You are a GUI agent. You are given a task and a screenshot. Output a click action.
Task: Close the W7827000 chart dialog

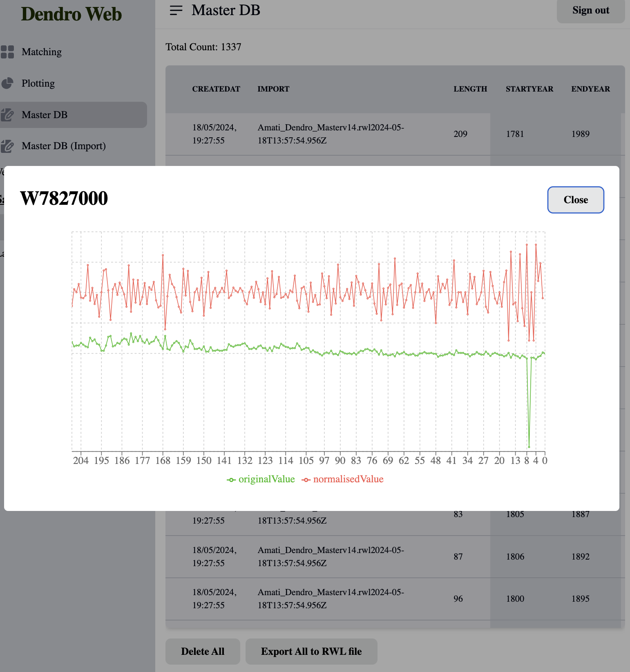(x=576, y=200)
